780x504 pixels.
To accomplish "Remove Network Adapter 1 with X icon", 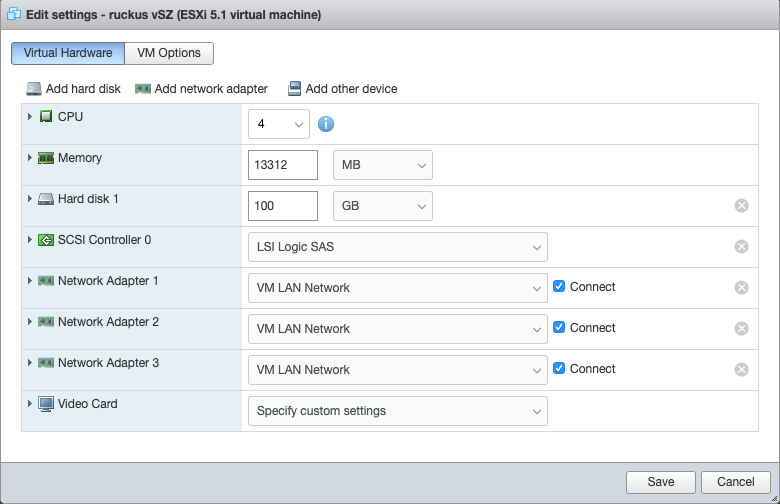I will (741, 288).
